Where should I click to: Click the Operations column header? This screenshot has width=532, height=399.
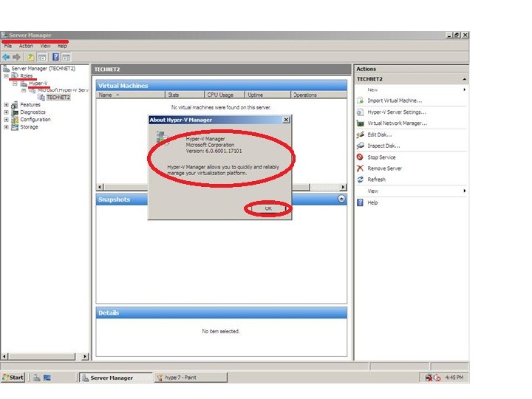(319, 95)
